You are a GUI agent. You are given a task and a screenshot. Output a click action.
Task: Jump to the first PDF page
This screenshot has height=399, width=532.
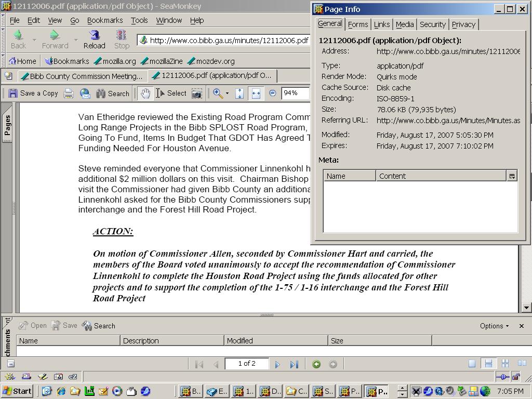click(x=199, y=364)
